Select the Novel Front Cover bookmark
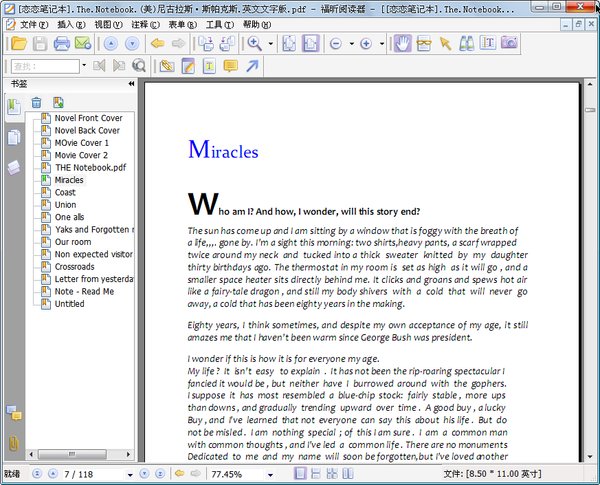Viewport: 600px width, 485px height. click(88, 118)
